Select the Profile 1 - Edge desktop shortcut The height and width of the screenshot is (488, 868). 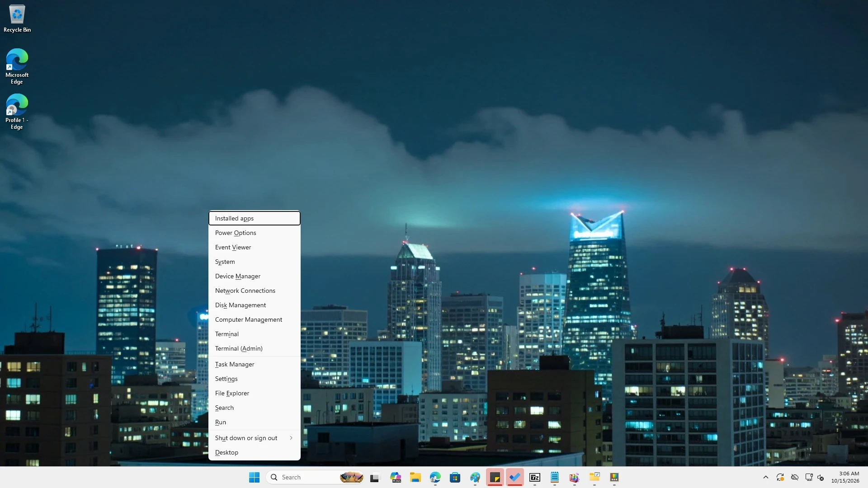pos(17,112)
